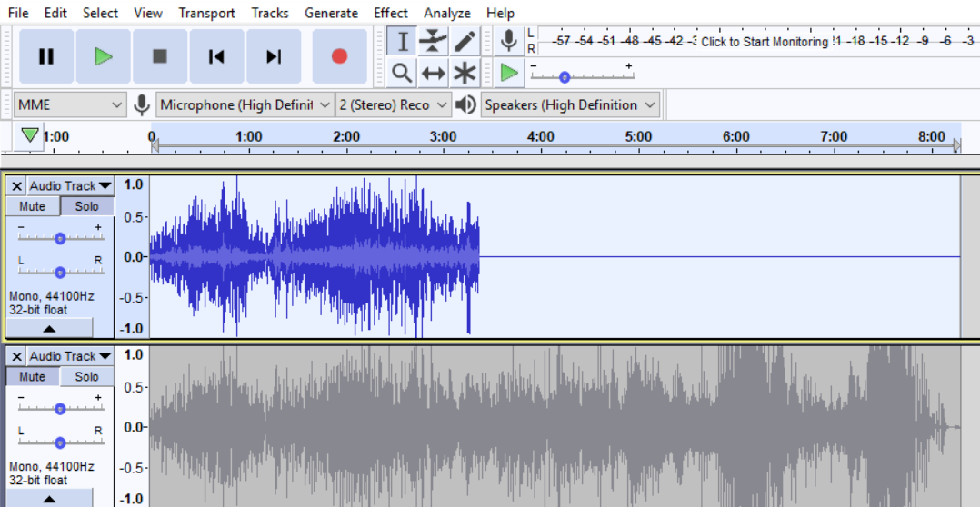Collapse the first track with its arrow
The width and height of the screenshot is (980, 507).
[49, 328]
